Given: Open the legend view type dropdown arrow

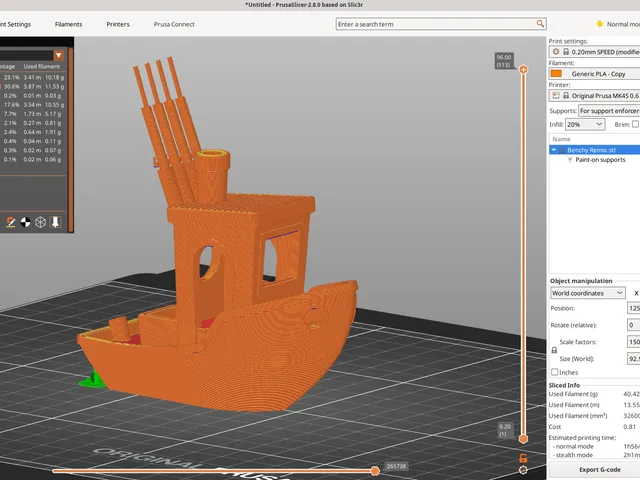Looking at the screenshot, I should tap(59, 56).
